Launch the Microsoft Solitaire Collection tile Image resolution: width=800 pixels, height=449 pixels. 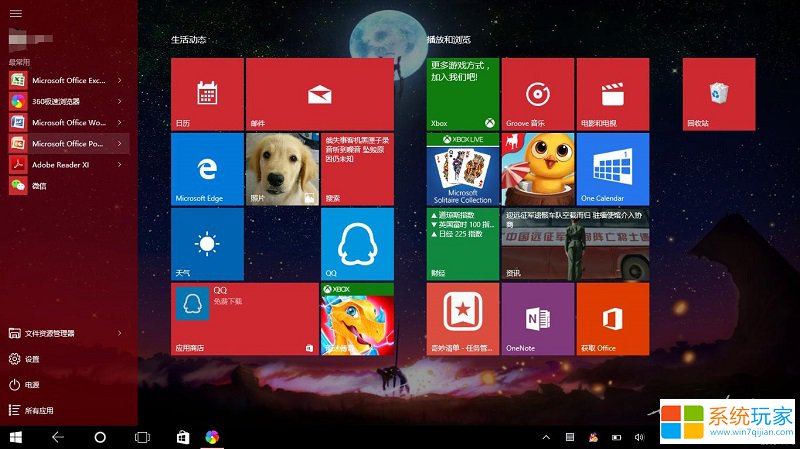[x=463, y=169]
